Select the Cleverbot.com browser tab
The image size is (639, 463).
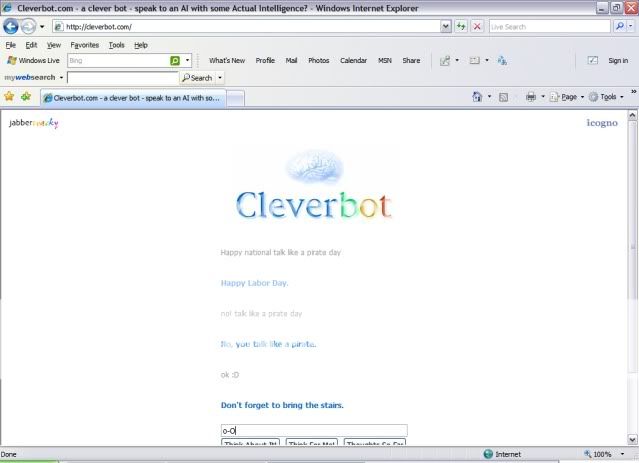pyautogui.click(x=135, y=98)
